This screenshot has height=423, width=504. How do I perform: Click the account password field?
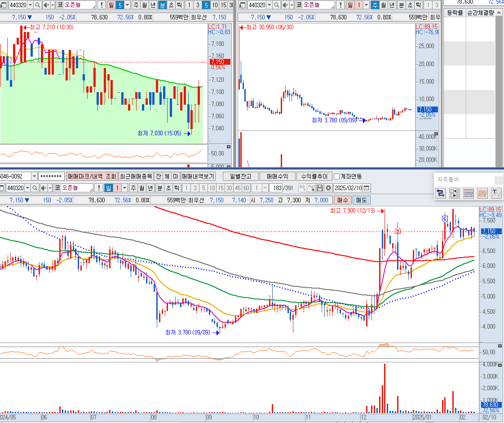pos(51,176)
